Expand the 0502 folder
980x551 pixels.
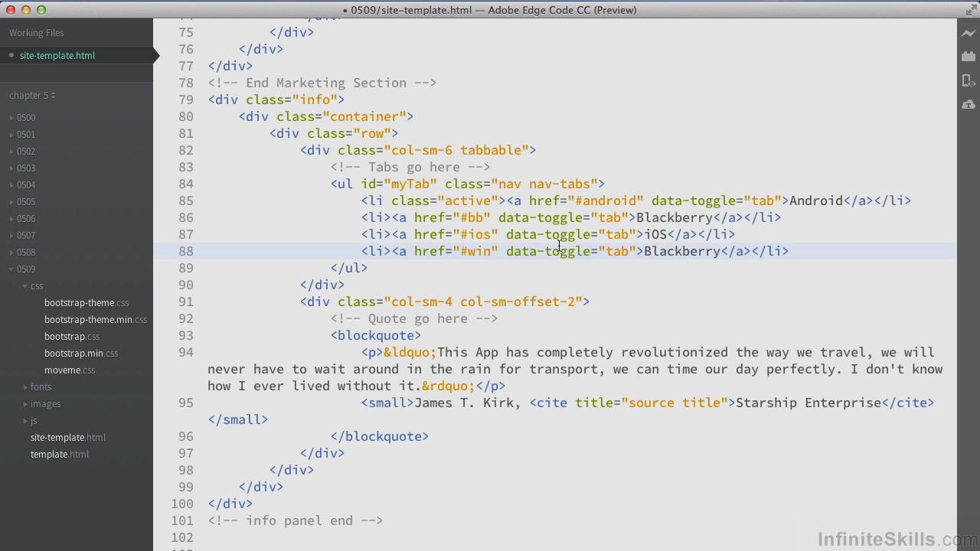coord(11,152)
